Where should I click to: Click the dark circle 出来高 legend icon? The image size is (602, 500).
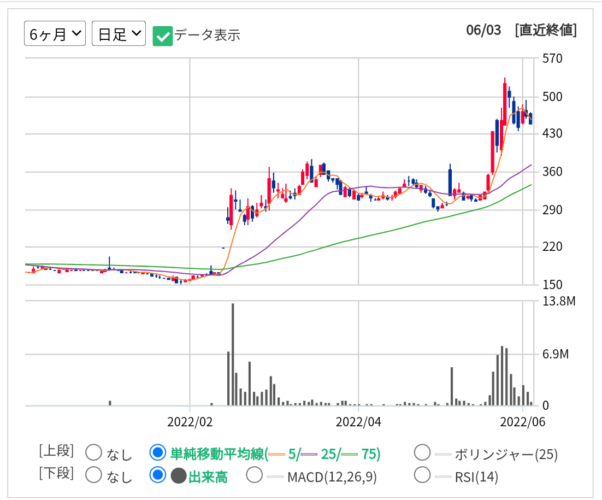tap(179, 476)
